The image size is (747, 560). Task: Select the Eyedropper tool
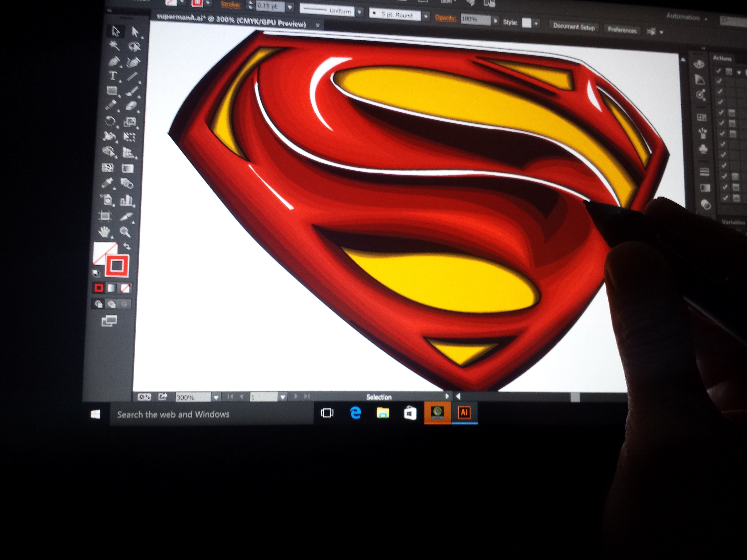pyautogui.click(x=107, y=183)
